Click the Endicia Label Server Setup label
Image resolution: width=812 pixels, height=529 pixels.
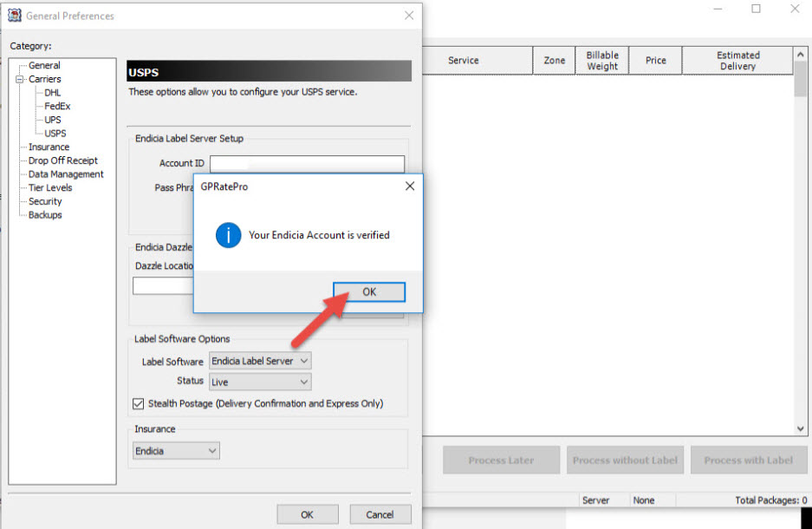189,139
